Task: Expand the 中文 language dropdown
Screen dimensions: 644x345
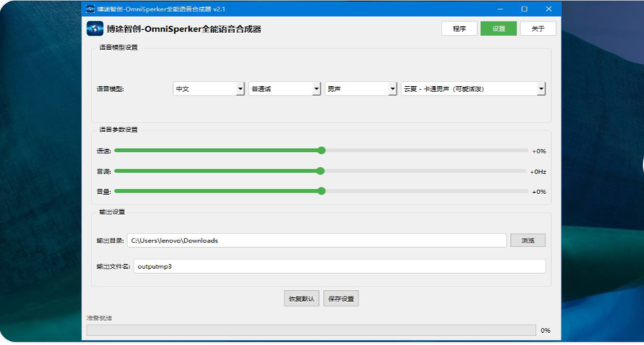Action: [209, 89]
